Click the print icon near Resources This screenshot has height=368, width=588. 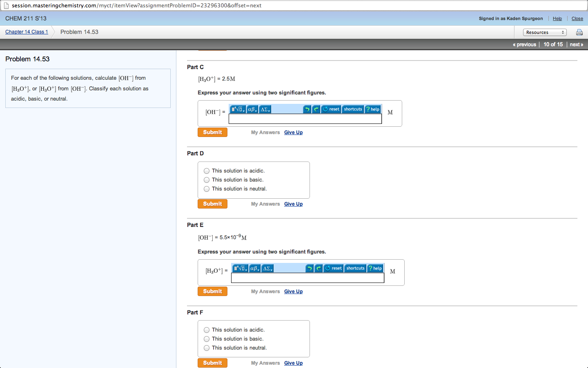click(x=579, y=32)
